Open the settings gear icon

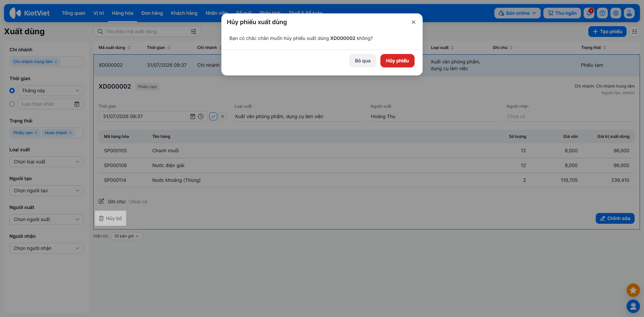click(616, 13)
